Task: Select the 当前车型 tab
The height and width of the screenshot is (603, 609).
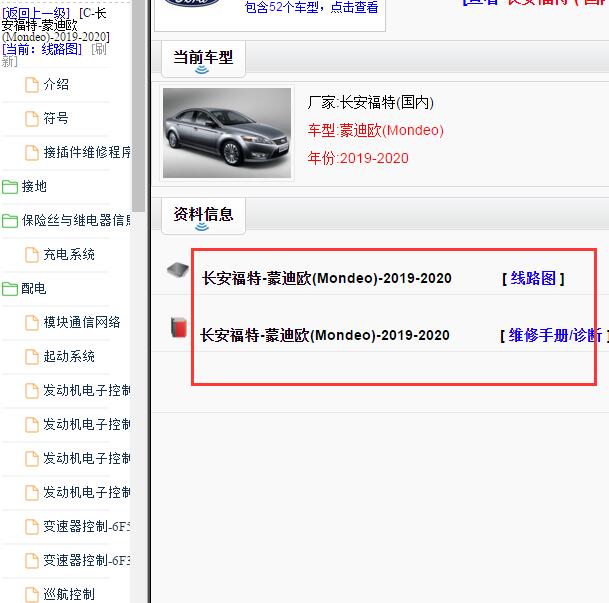Action: pos(203,59)
